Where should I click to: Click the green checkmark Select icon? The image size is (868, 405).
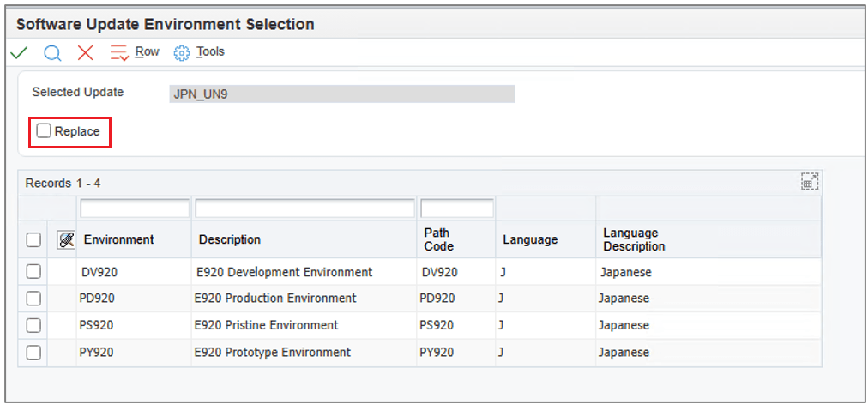tap(19, 52)
